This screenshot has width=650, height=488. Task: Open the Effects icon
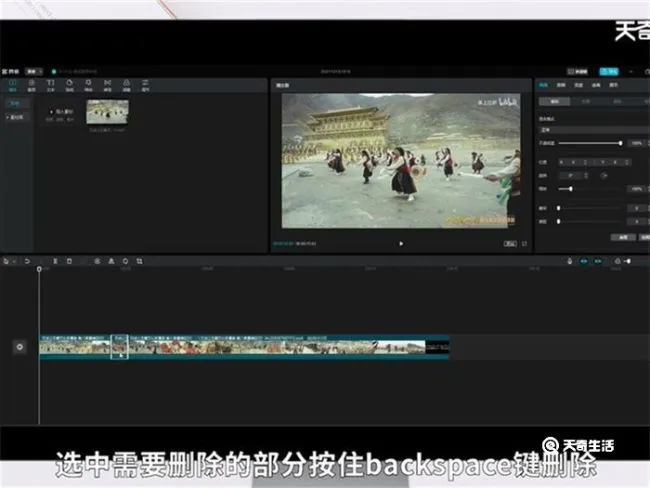[x=88, y=85]
